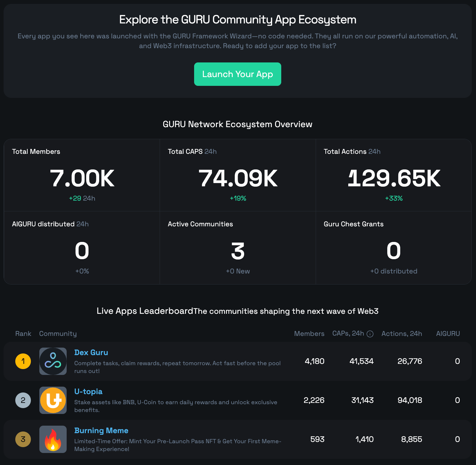Click the Explore the GURU Community heading
The width and height of the screenshot is (476, 465).
(x=238, y=20)
